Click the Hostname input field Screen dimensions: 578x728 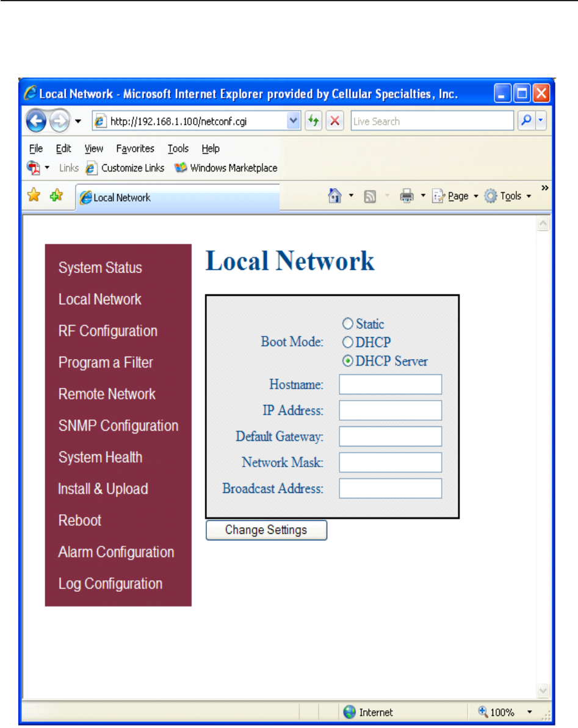[390, 384]
